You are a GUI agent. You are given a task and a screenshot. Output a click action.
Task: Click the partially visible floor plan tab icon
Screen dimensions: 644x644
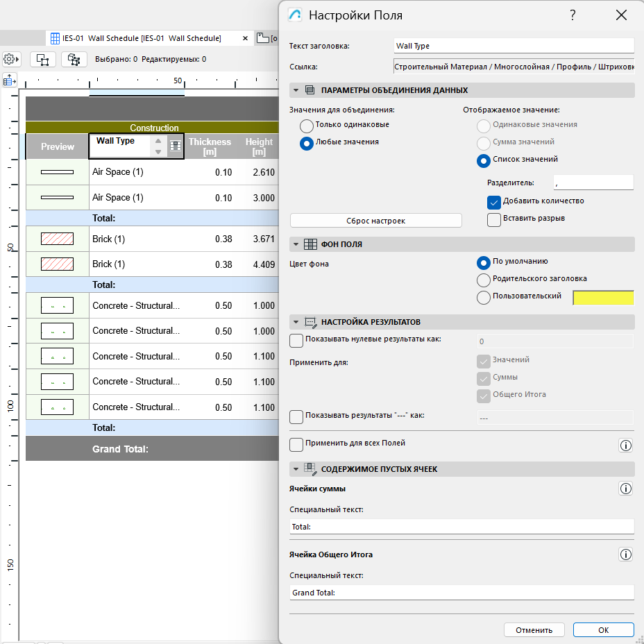263,38
